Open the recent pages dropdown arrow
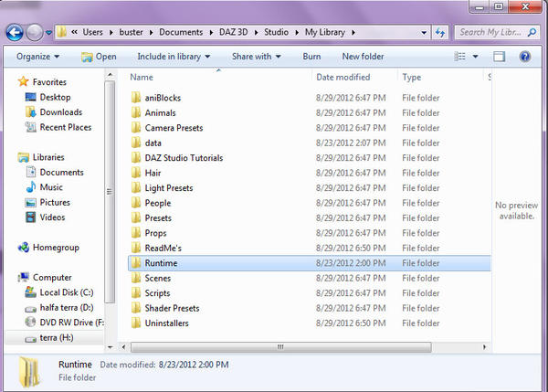 (49, 33)
